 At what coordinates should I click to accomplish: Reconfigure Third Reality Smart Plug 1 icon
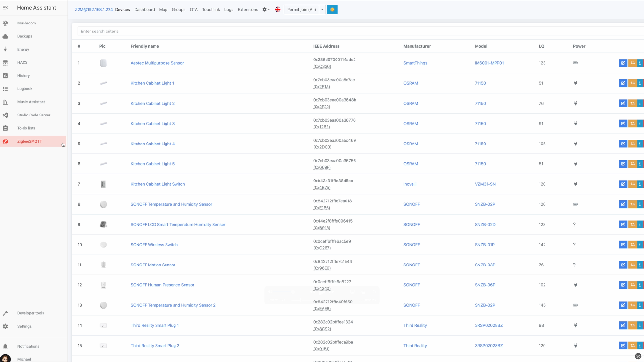pyautogui.click(x=632, y=325)
